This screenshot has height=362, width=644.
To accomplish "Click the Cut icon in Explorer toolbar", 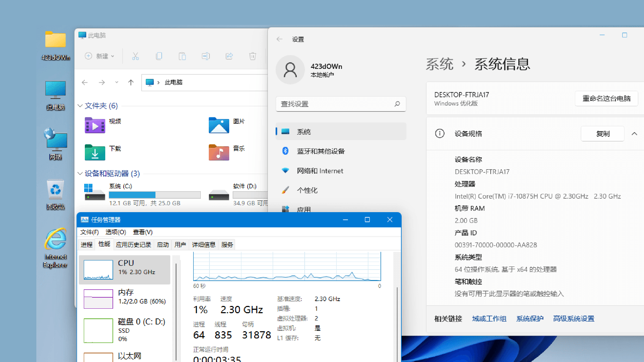I will 135,56.
